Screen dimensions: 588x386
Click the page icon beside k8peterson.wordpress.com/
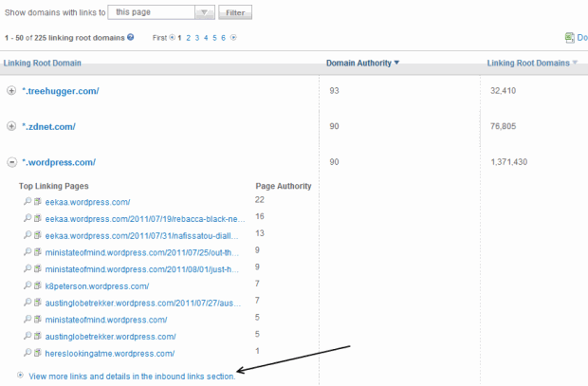pos(39,285)
